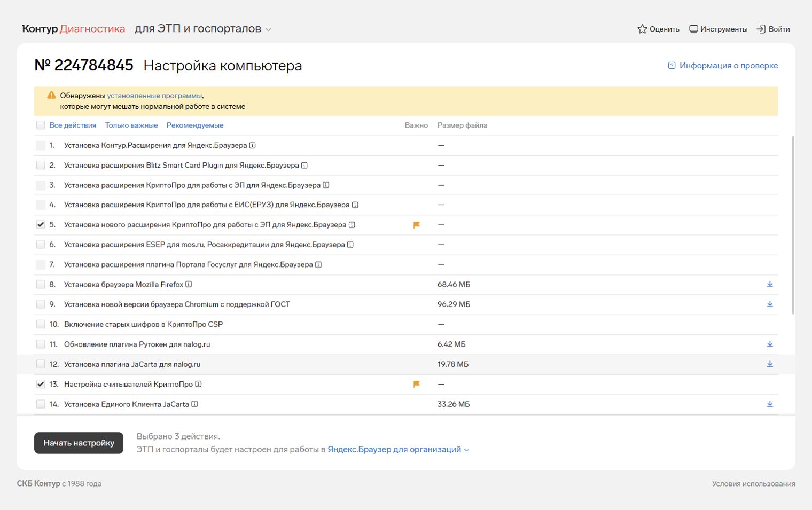Expand the 'для ЭТП и госпорталов' dropdown
This screenshot has width=812, height=510.
(x=268, y=29)
